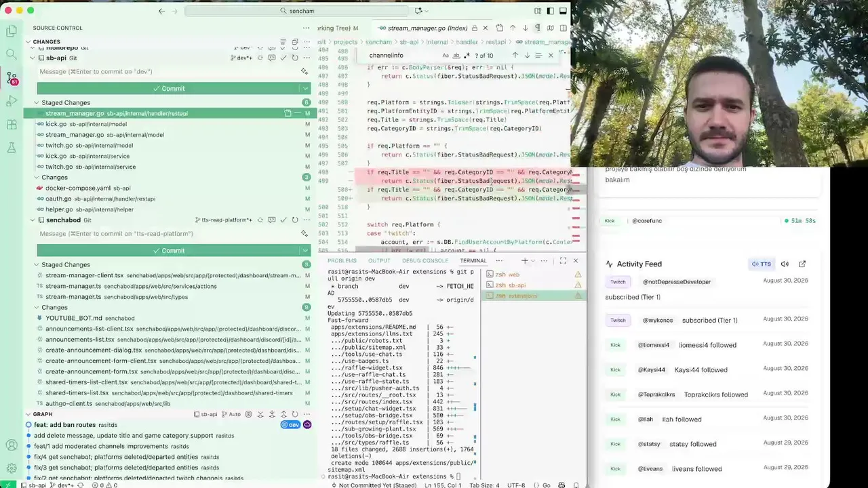Collapse sb-api Staged Changes group

pyautogui.click(x=37, y=103)
